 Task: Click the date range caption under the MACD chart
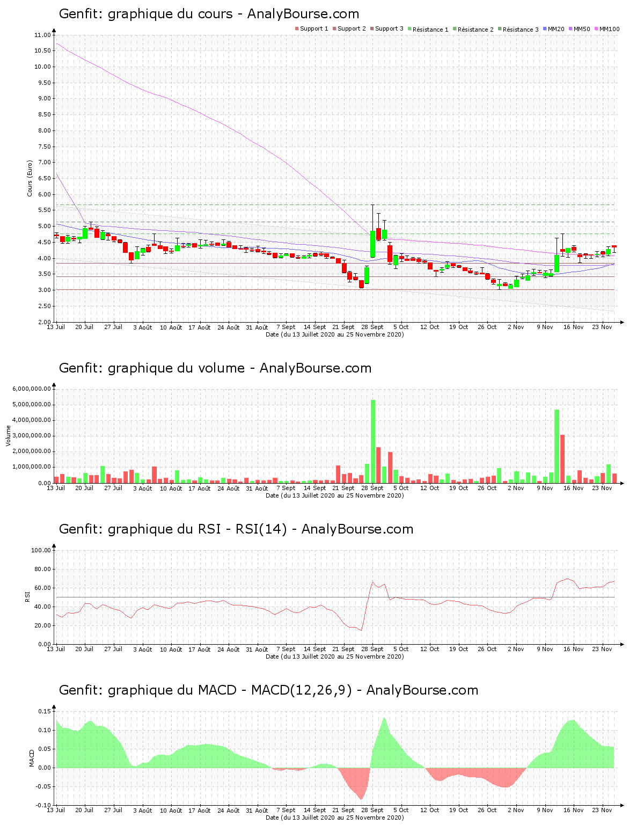coord(335,818)
